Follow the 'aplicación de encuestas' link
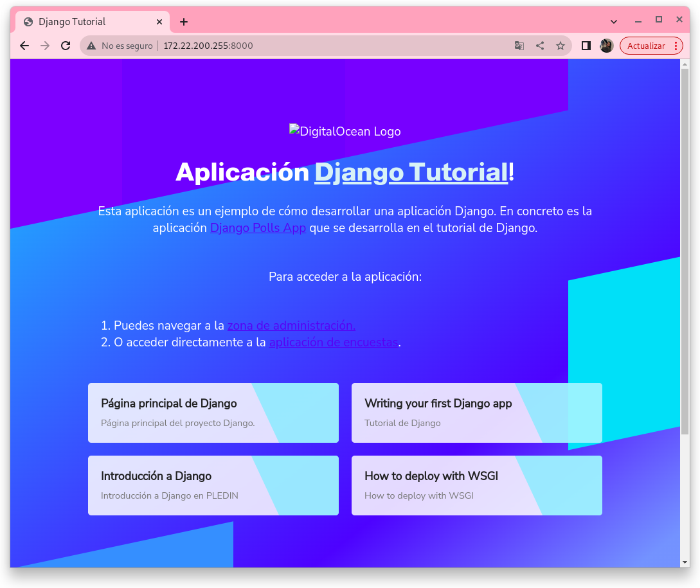This screenshot has height=588, width=700. [x=333, y=343]
